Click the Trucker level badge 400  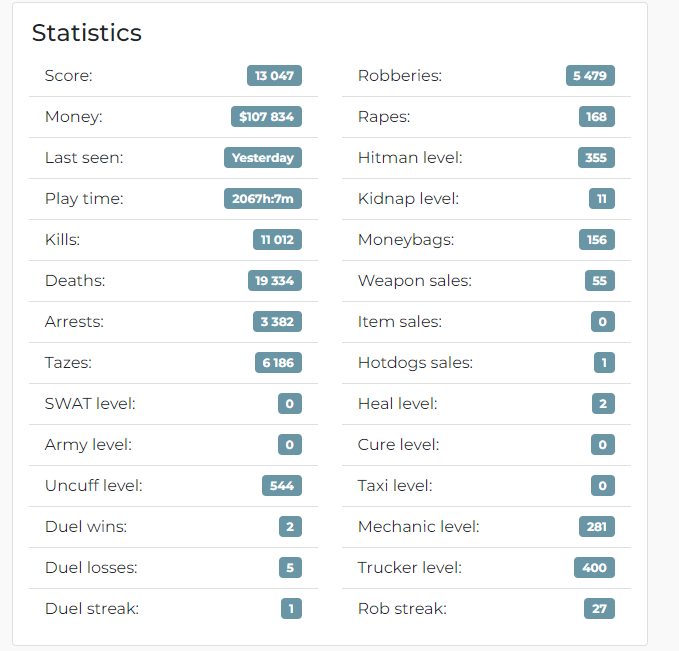(x=594, y=567)
